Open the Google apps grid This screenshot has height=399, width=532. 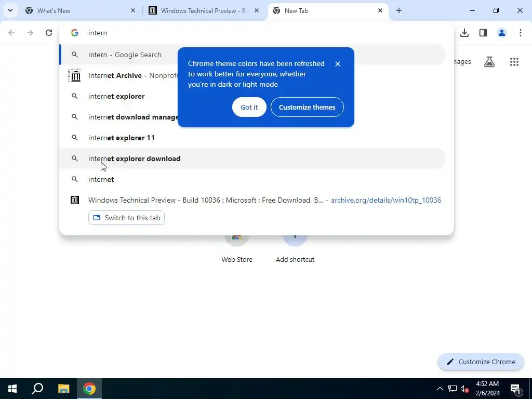(x=514, y=62)
